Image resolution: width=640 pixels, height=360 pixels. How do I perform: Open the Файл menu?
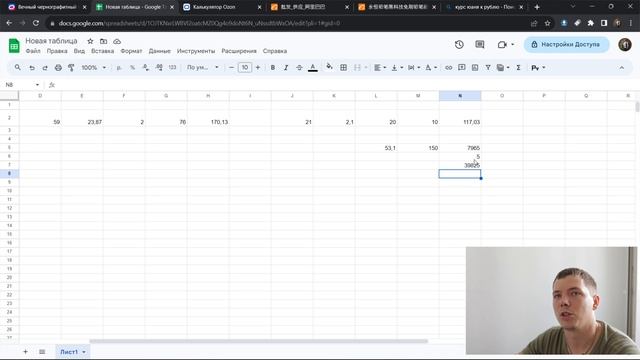pos(33,51)
